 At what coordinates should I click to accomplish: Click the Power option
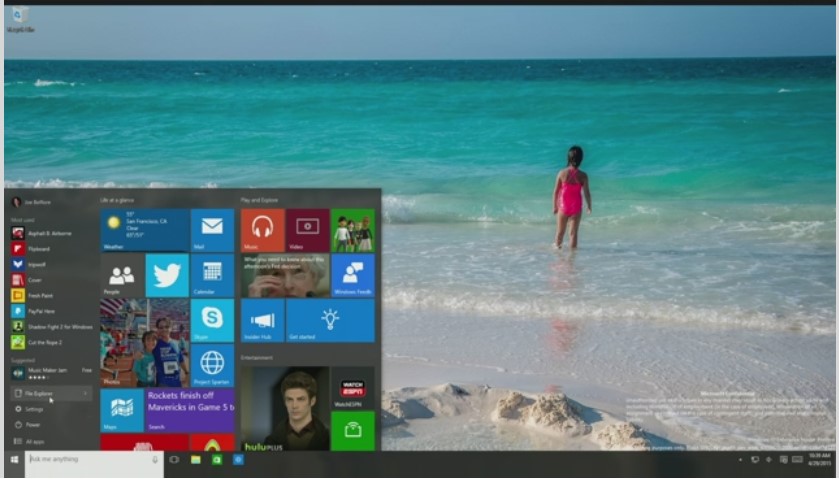tap(32, 425)
